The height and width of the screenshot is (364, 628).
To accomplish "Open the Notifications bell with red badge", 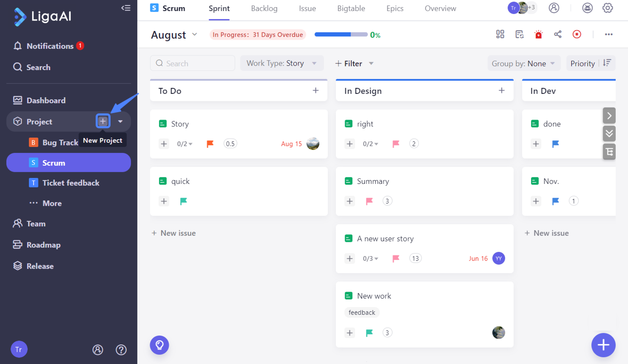I will pos(49,46).
